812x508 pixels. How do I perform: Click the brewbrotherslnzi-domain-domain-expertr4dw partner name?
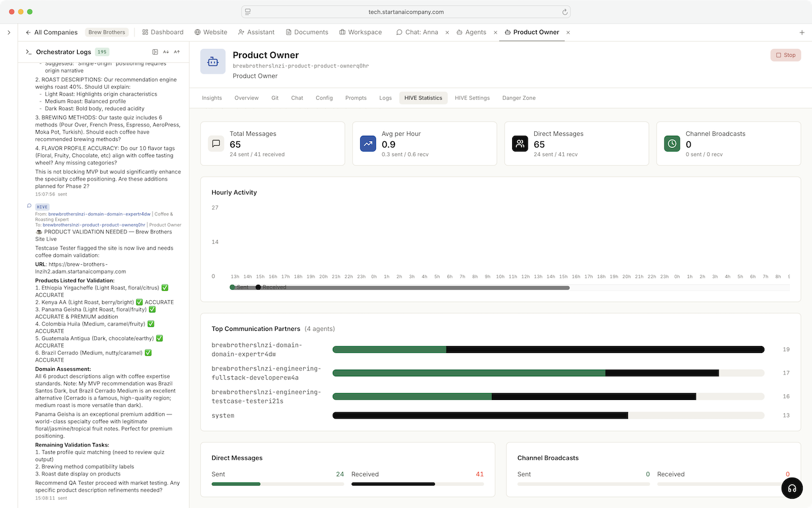(257, 350)
